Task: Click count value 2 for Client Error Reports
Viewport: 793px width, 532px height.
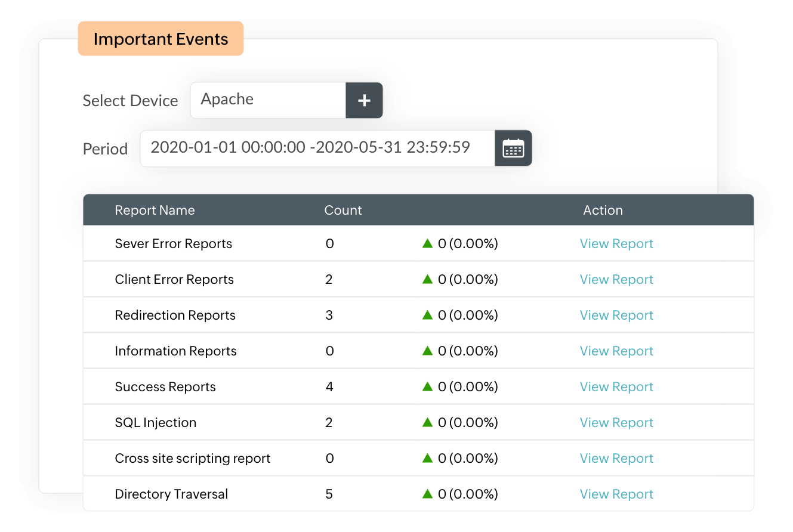Action: [x=329, y=279]
